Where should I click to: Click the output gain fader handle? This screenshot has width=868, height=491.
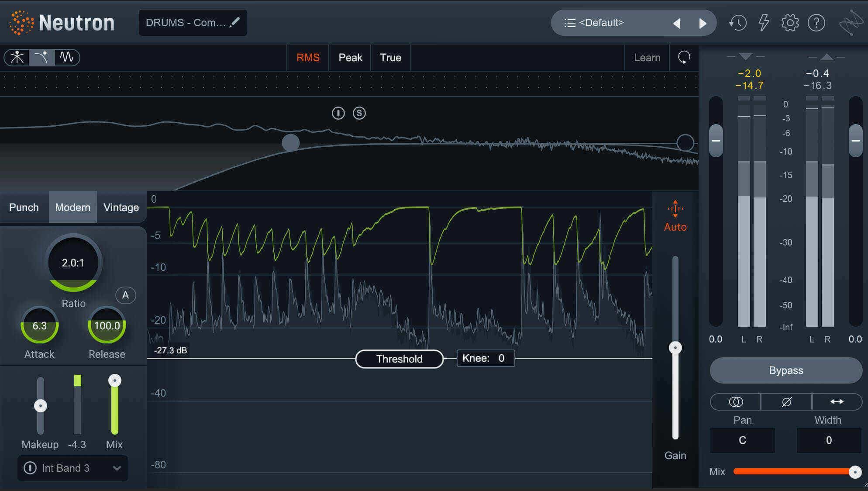[855, 141]
